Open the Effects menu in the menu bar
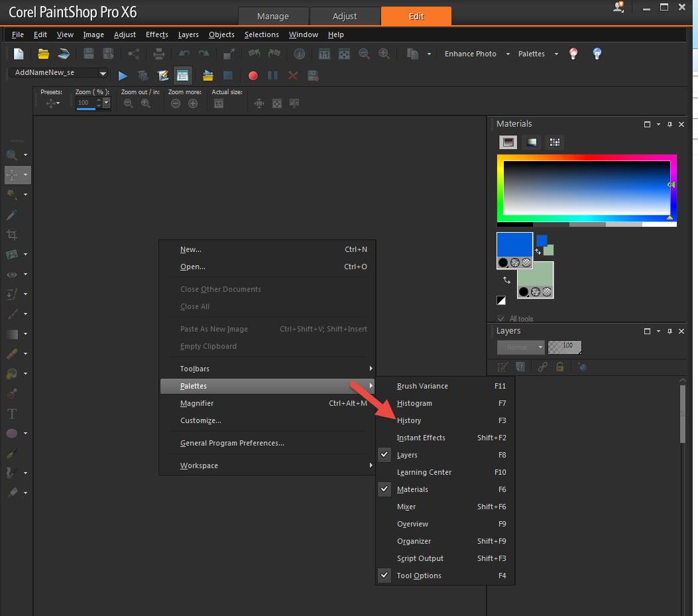This screenshot has height=616, width=698. tap(157, 34)
